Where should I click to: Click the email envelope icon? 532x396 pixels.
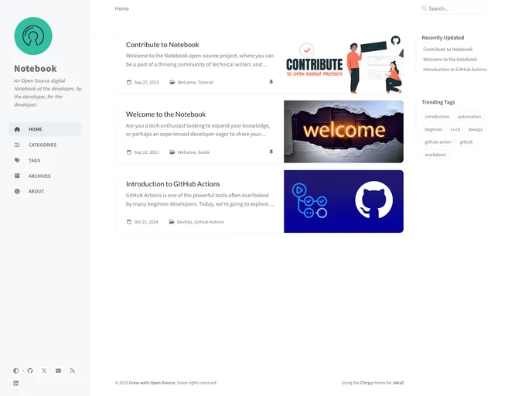click(x=58, y=370)
